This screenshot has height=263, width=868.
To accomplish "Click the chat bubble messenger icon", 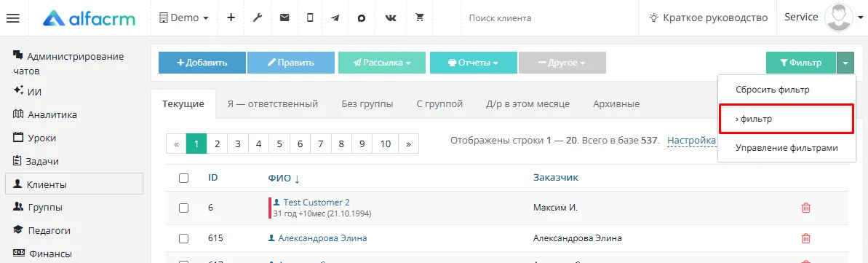I will tap(362, 17).
